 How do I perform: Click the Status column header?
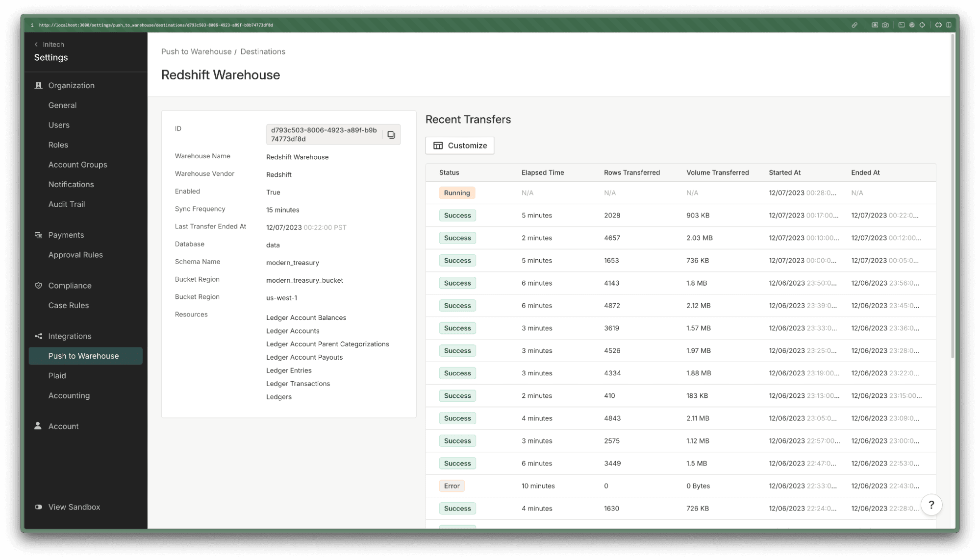pyautogui.click(x=449, y=172)
